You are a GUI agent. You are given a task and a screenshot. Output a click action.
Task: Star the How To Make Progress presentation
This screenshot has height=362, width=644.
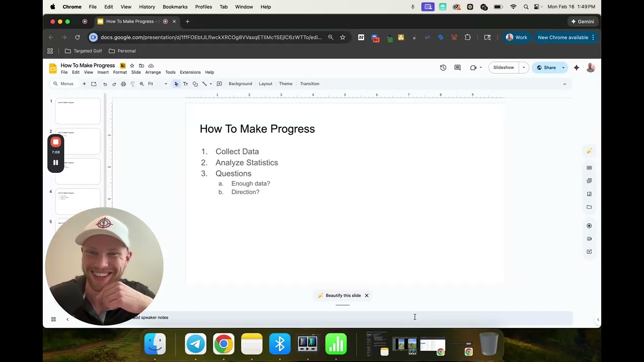(x=132, y=65)
